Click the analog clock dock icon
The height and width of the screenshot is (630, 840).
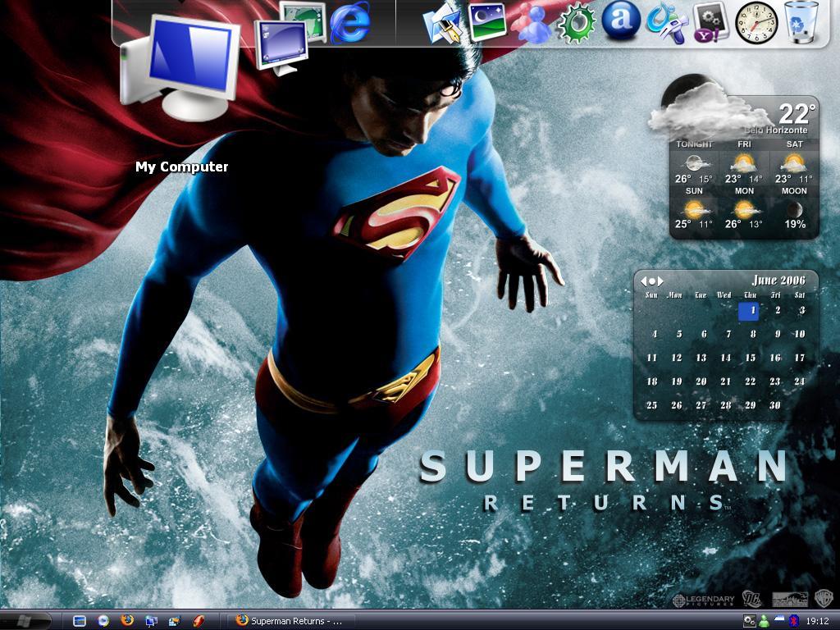coord(756,23)
